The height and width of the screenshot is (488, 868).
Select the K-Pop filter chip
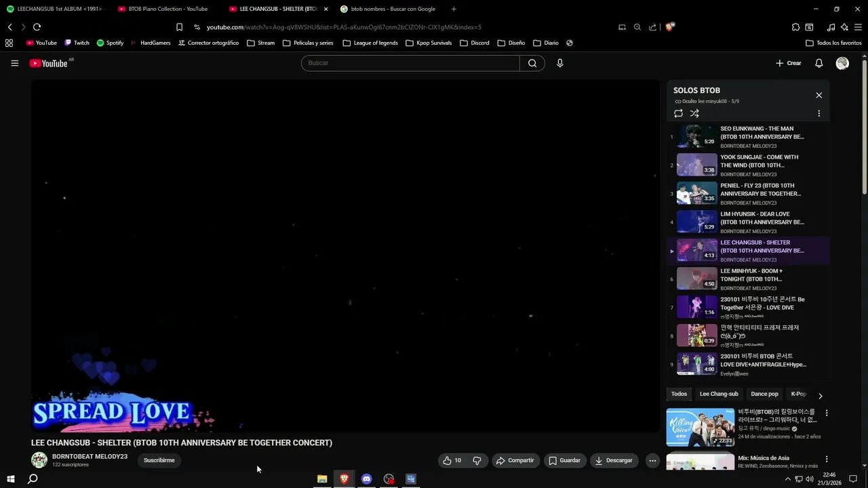pos(798,394)
